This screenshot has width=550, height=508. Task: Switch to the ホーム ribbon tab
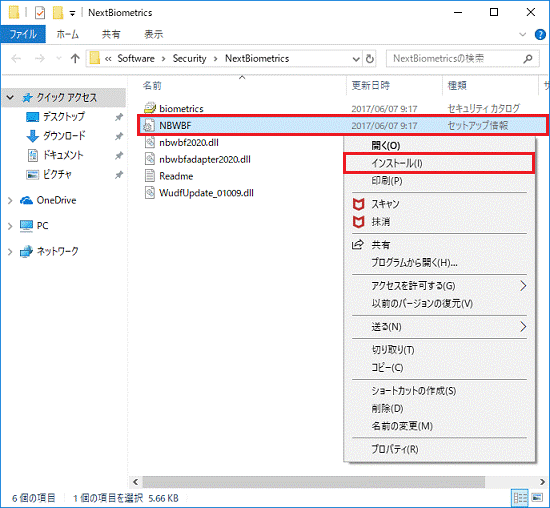click(x=67, y=34)
